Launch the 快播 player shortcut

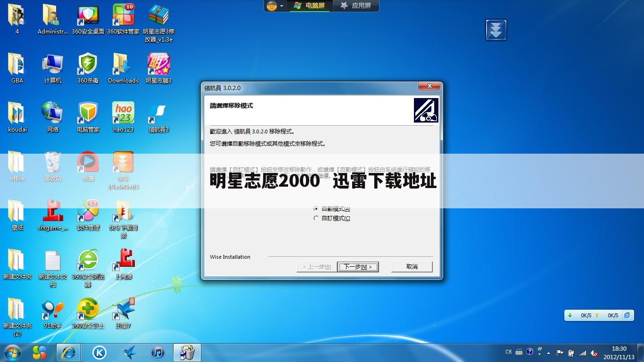(88, 166)
